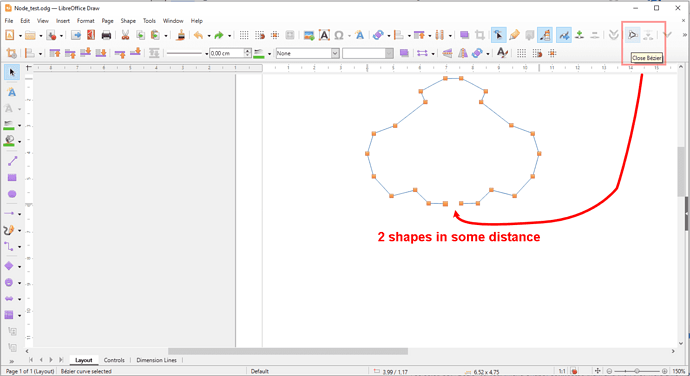Toggle Snap to Grid icon
Viewport: 690px width, 376px height.
click(x=260, y=35)
